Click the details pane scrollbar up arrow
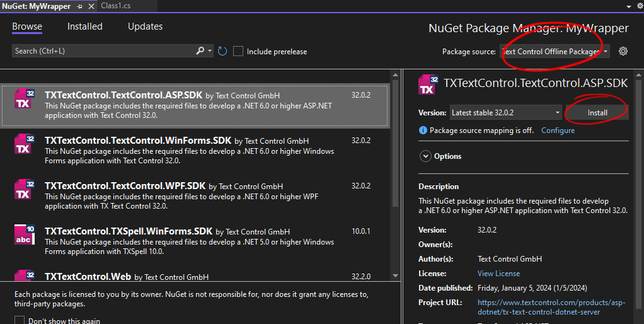 pyautogui.click(x=638, y=75)
